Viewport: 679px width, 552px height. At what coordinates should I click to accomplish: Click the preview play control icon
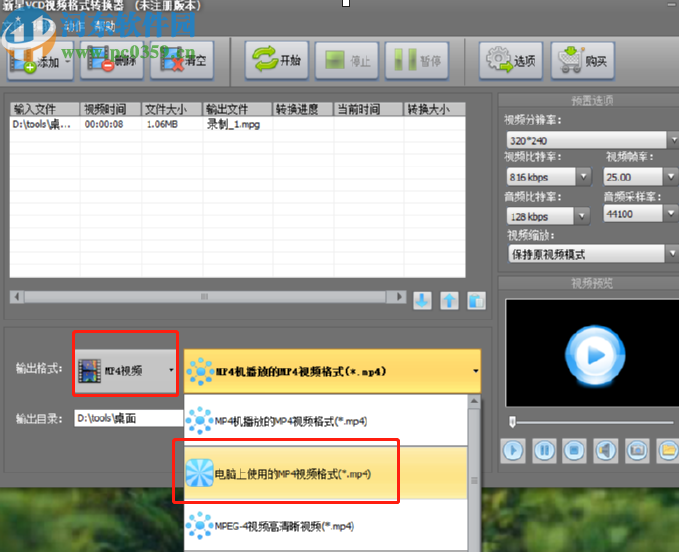[x=513, y=451]
